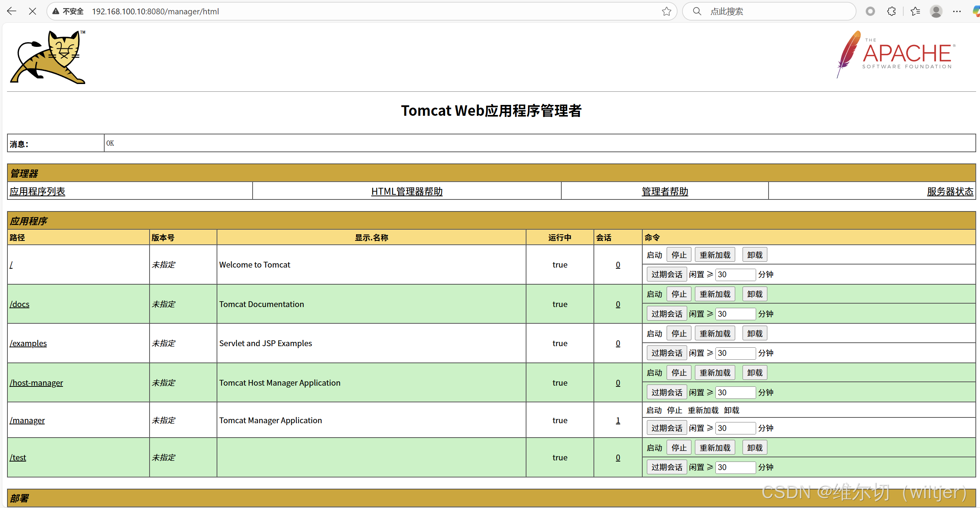Click the 点此搜索 search box

tap(769, 11)
